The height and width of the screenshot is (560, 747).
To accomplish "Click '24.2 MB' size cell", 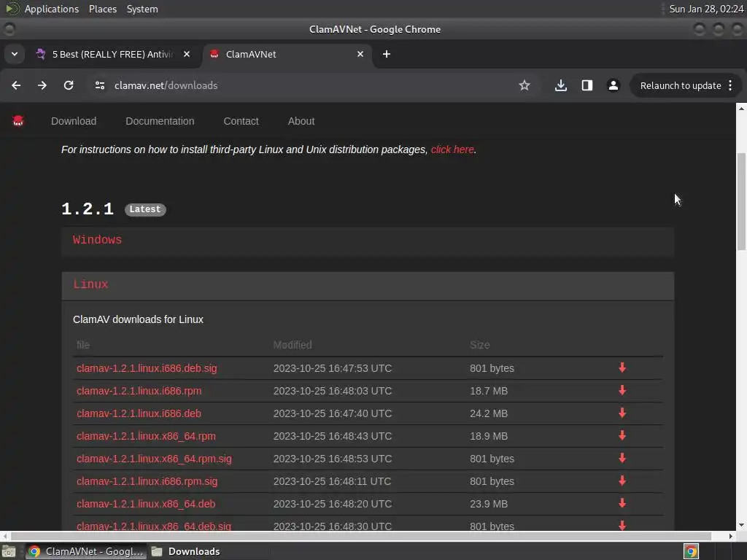I will [489, 413].
